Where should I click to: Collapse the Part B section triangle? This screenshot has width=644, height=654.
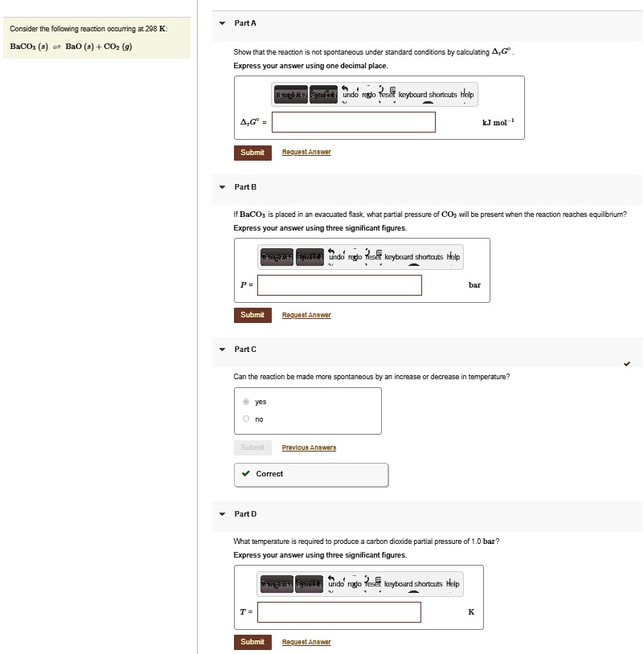tap(223, 186)
